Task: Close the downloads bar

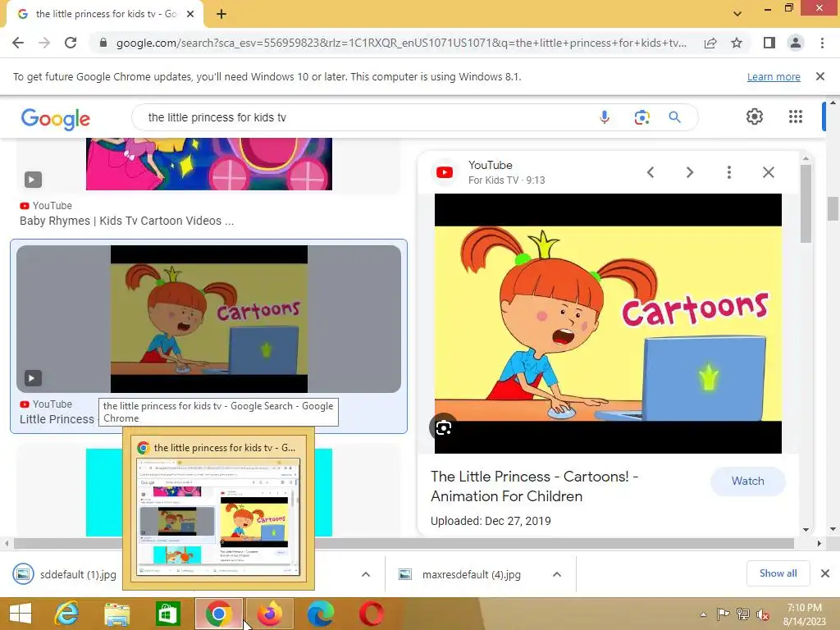Action: [x=825, y=573]
